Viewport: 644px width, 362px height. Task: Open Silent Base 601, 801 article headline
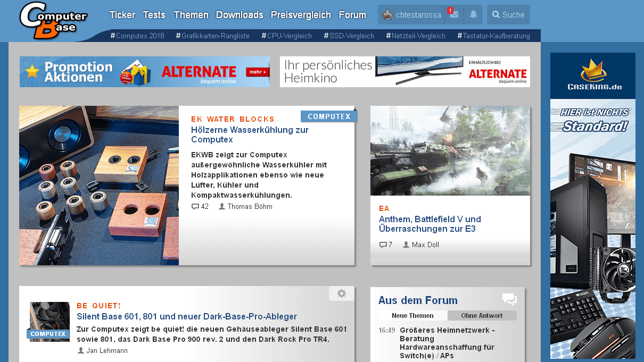[187, 316]
